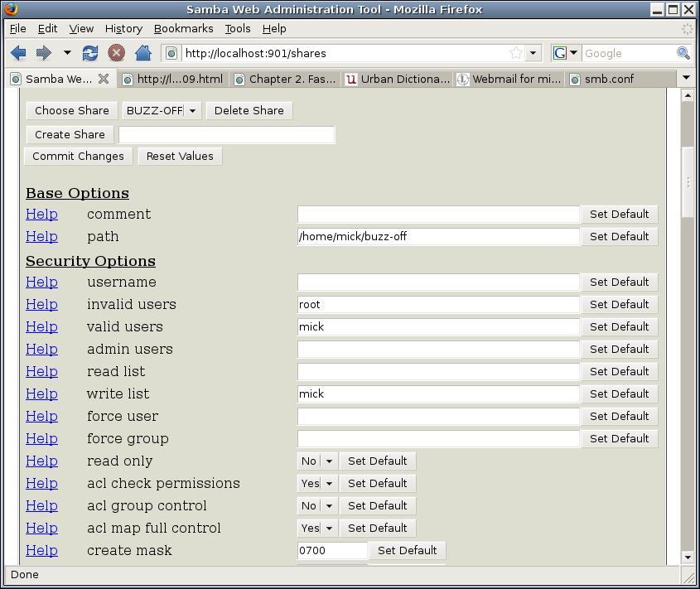This screenshot has height=589, width=700.
Task: Click the browser Back arrow button
Action: click(x=18, y=53)
